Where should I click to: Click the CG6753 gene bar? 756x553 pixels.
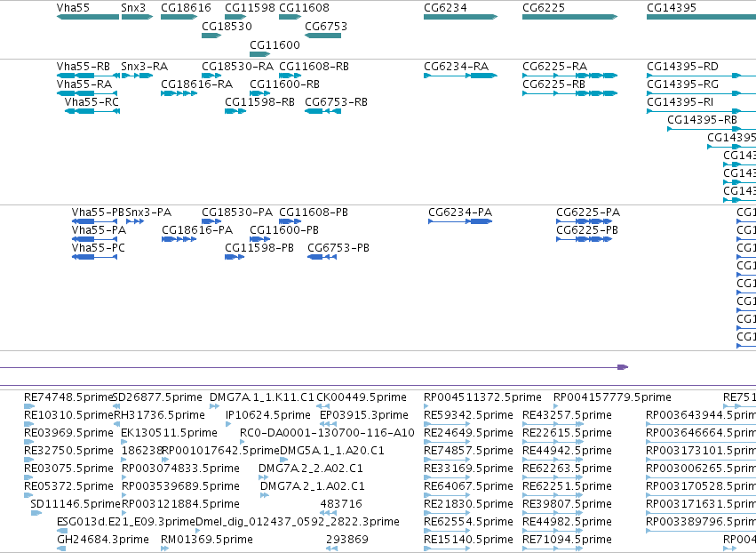323,36
